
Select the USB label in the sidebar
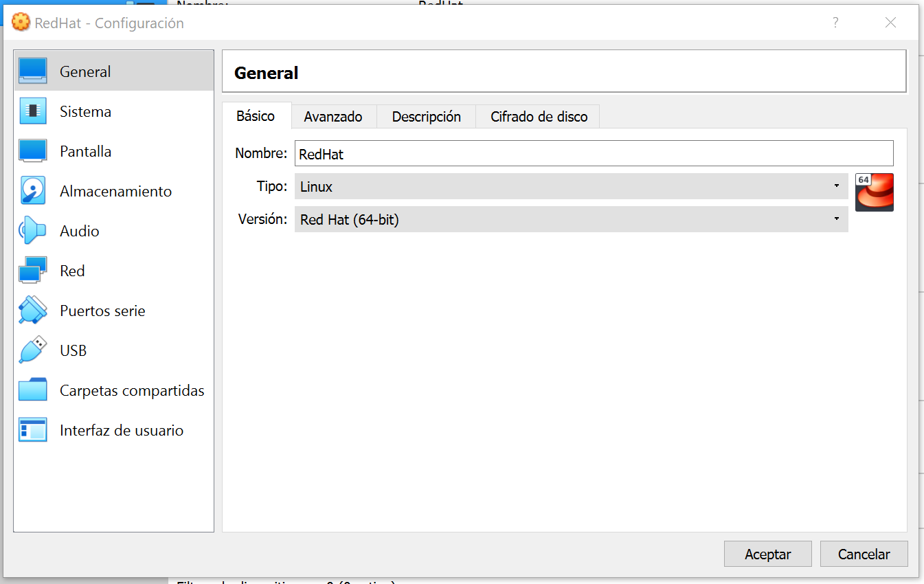[74, 350]
